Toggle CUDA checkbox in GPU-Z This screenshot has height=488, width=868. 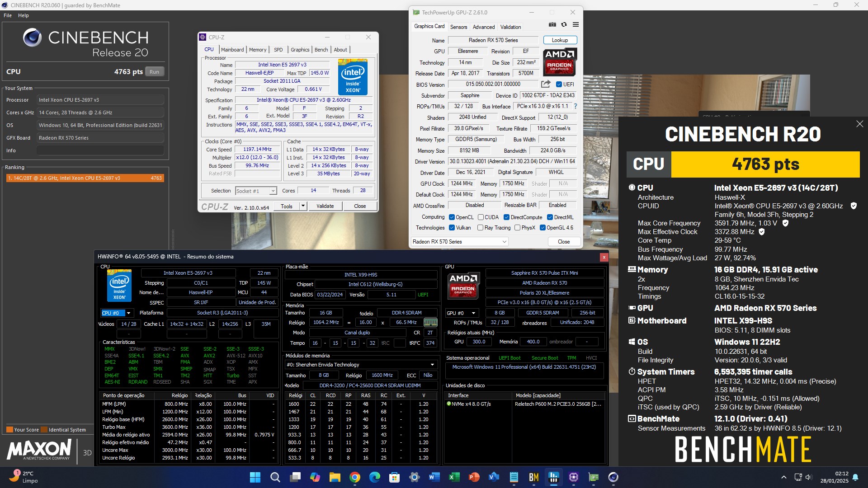(x=481, y=217)
